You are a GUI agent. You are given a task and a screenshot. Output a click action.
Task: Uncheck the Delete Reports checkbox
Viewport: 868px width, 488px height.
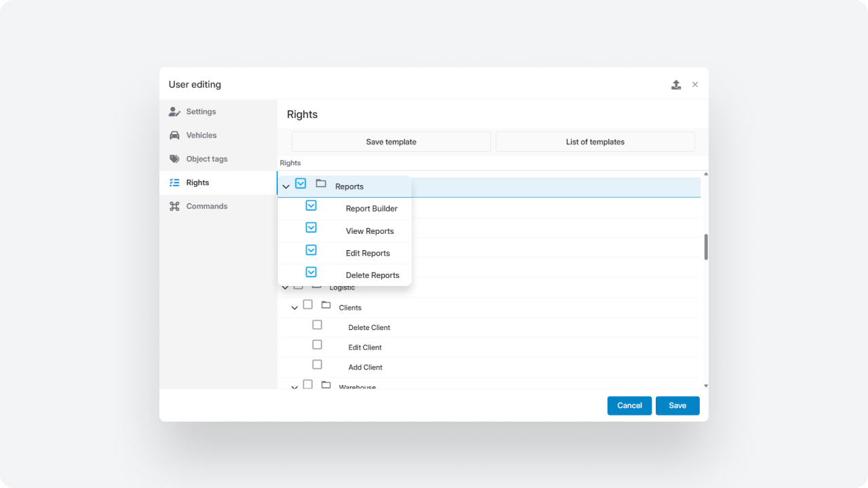(311, 272)
